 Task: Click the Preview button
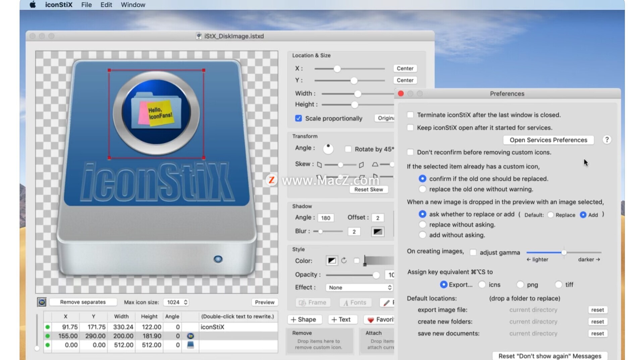pyautogui.click(x=265, y=302)
